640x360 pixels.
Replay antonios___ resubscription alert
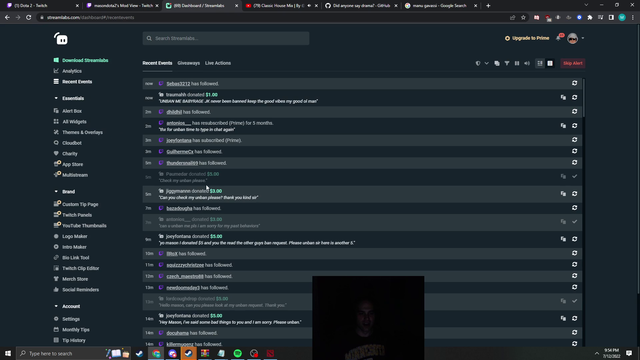(574, 126)
